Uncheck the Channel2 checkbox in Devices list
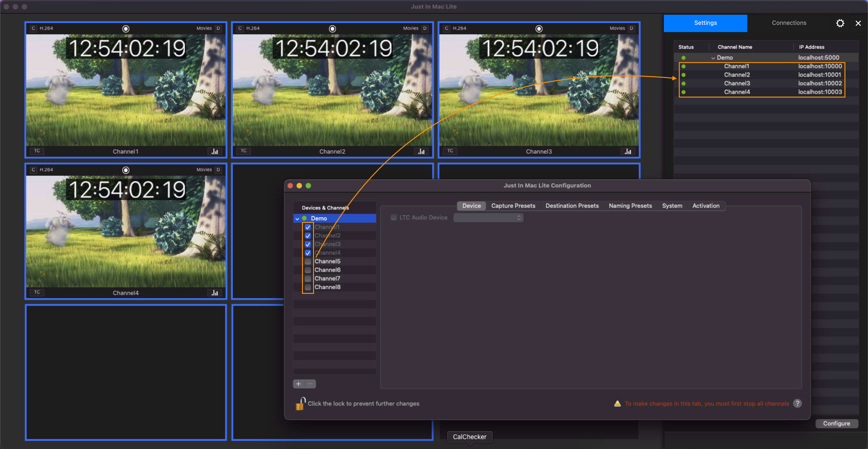The width and height of the screenshot is (868, 449). tap(308, 236)
